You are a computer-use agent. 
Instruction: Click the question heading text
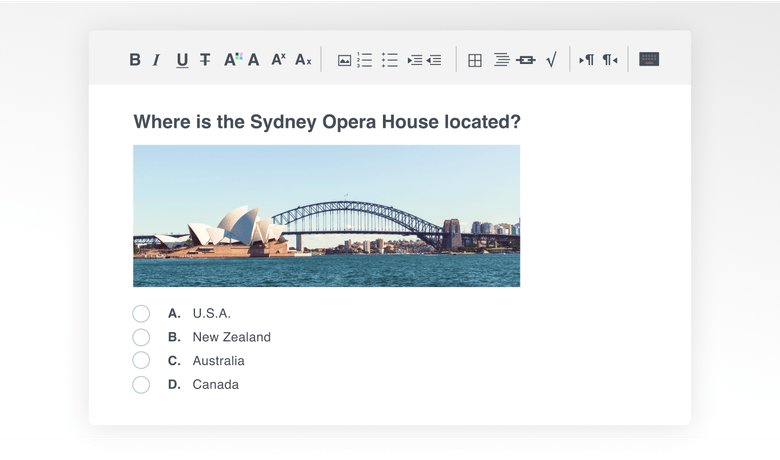click(327, 122)
